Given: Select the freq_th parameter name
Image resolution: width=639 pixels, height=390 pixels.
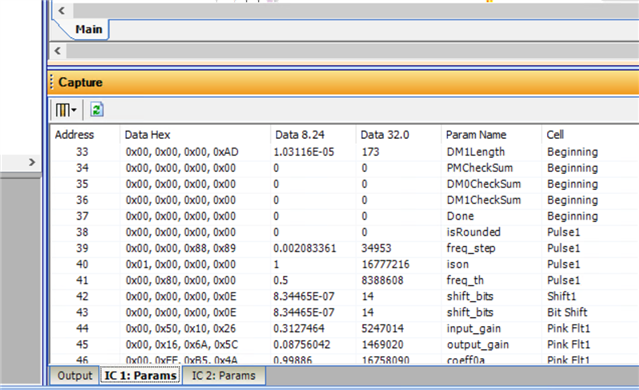Looking at the screenshot, I should 465,280.
